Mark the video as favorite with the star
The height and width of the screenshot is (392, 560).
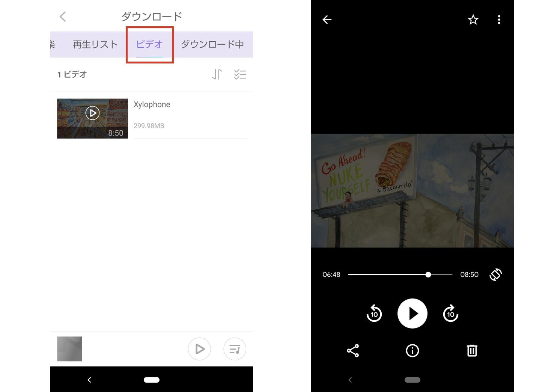tap(473, 20)
